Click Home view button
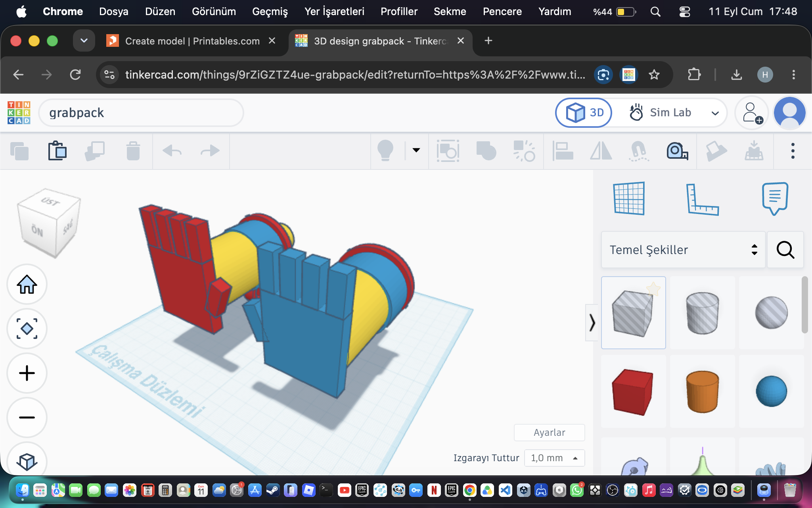Screen dimensions: 812x508 point(27,285)
